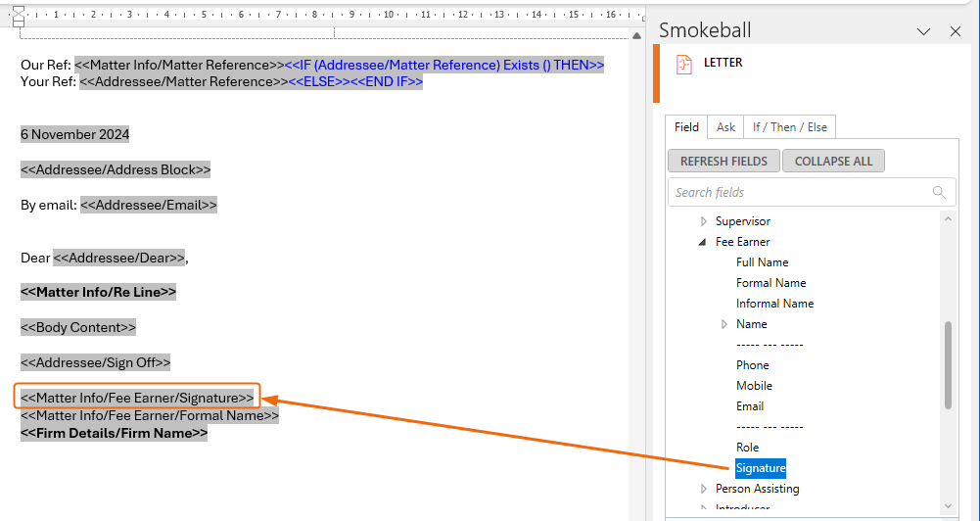
Task: Select the Role field
Action: tap(747, 448)
